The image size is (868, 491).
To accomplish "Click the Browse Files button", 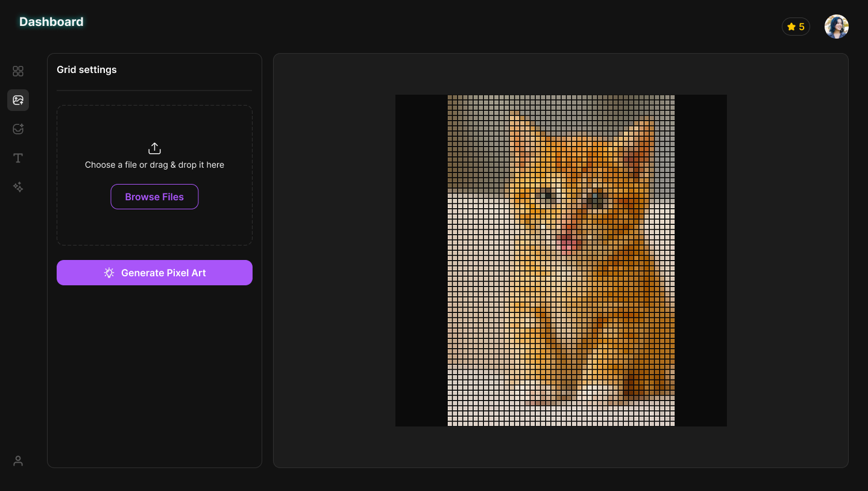I will click(x=154, y=197).
